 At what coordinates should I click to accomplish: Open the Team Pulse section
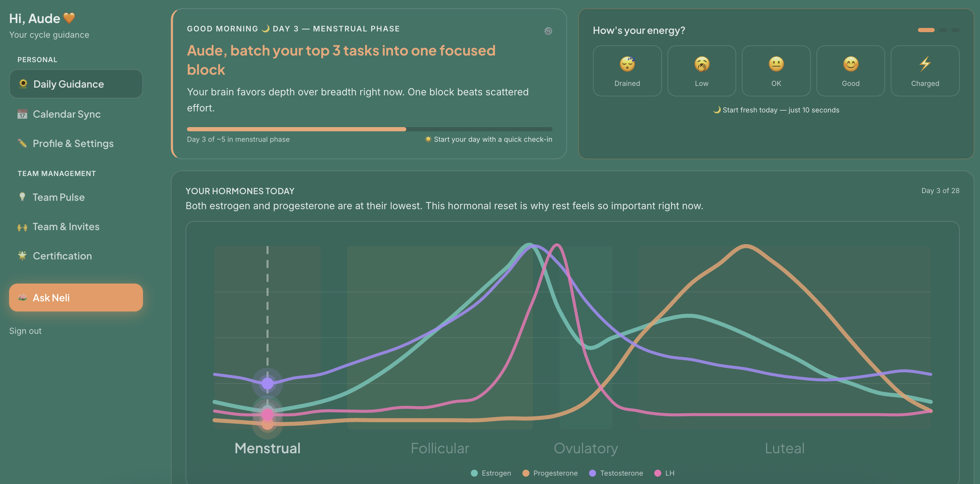tap(59, 197)
